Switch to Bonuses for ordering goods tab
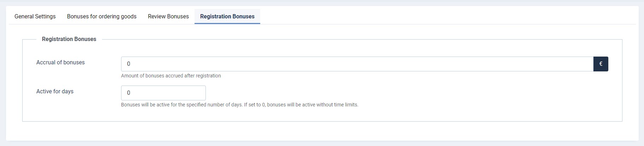This screenshot has height=146, width=644. click(102, 16)
